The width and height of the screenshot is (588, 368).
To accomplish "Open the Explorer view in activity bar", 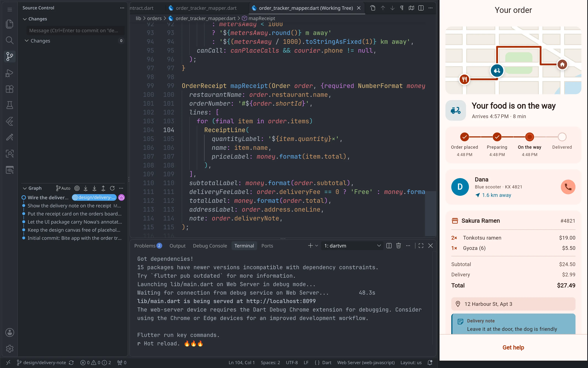I will pos(10,24).
